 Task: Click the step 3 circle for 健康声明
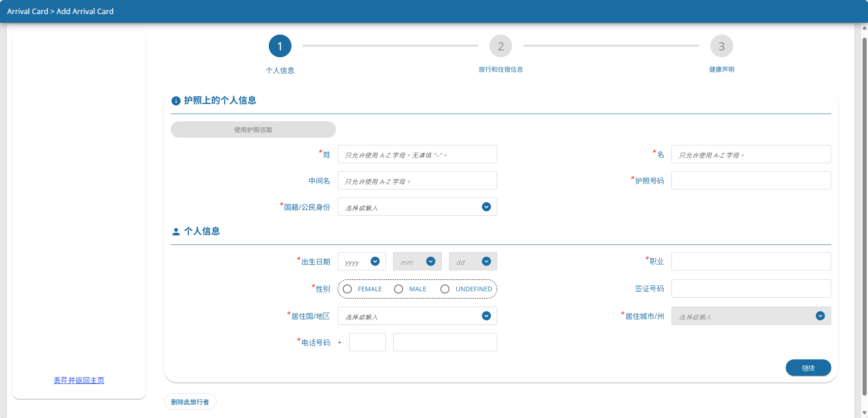(721, 46)
